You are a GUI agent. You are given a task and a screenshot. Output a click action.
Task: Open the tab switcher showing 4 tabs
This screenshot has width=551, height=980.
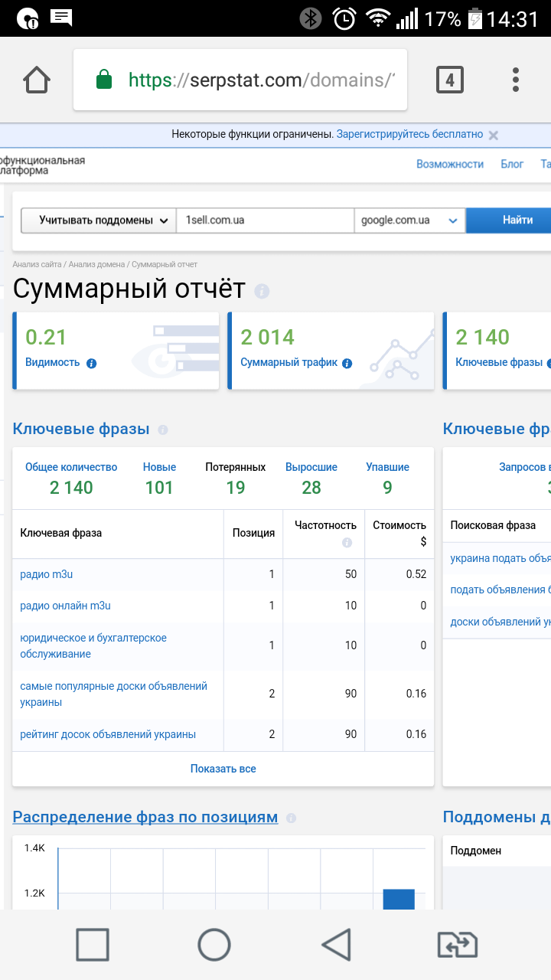click(450, 80)
